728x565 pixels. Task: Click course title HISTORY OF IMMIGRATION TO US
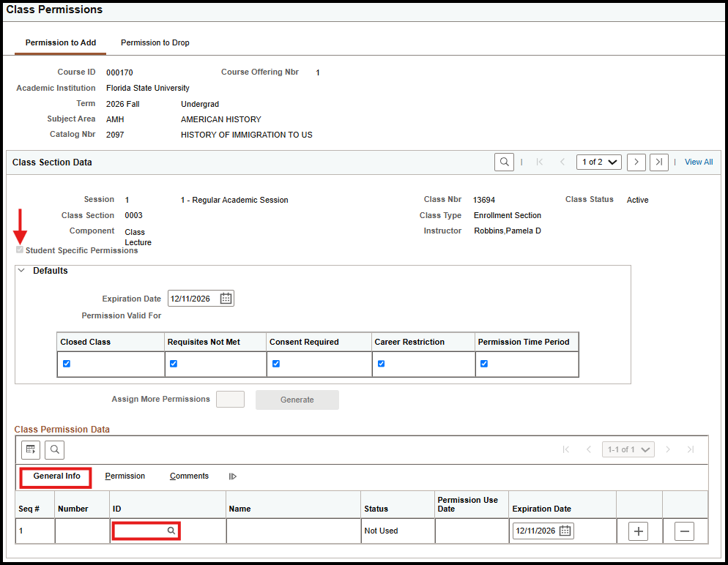[x=247, y=135]
